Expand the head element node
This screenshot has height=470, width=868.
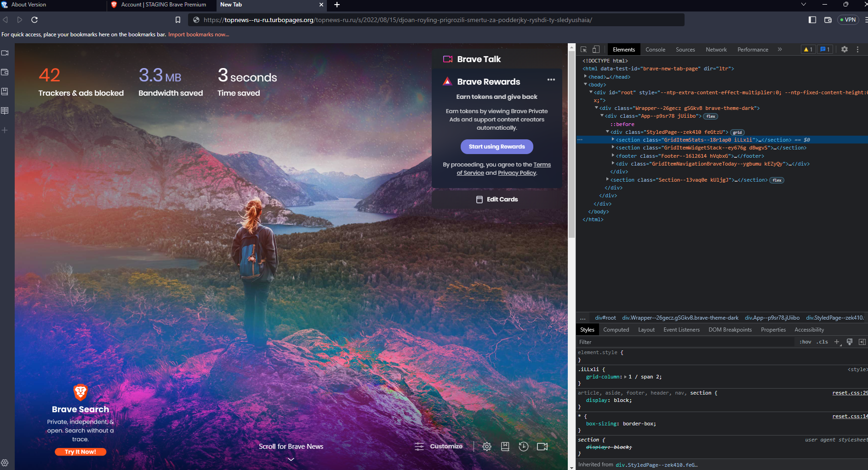585,76
